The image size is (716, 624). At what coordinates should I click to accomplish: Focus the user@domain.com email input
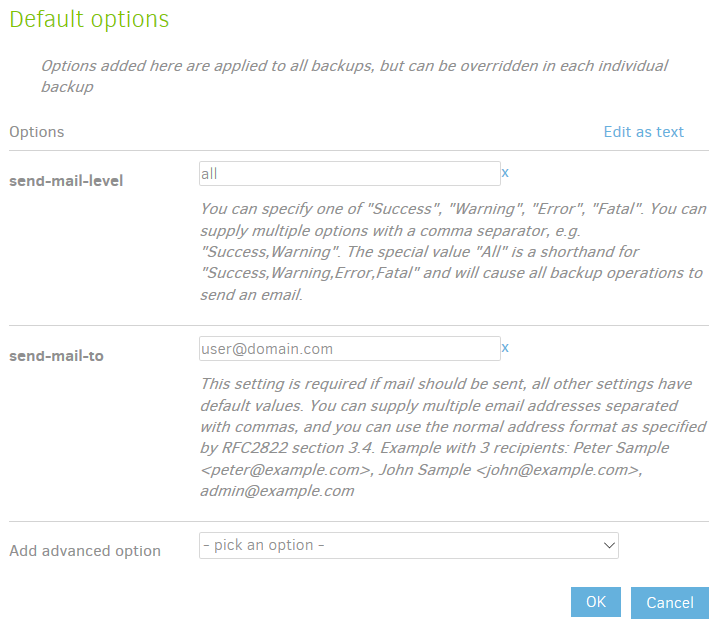click(349, 349)
